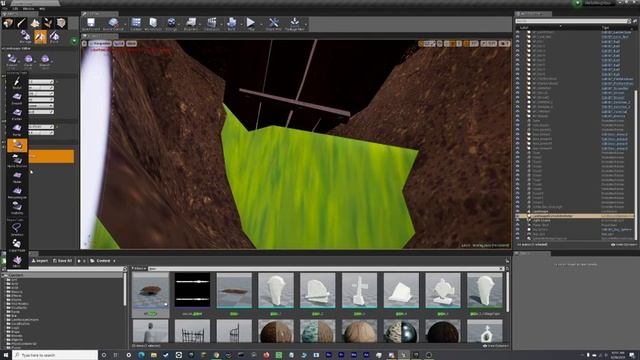Open the sculpting tool selector dropdown
The width and height of the screenshot is (640, 360).
click(12, 61)
